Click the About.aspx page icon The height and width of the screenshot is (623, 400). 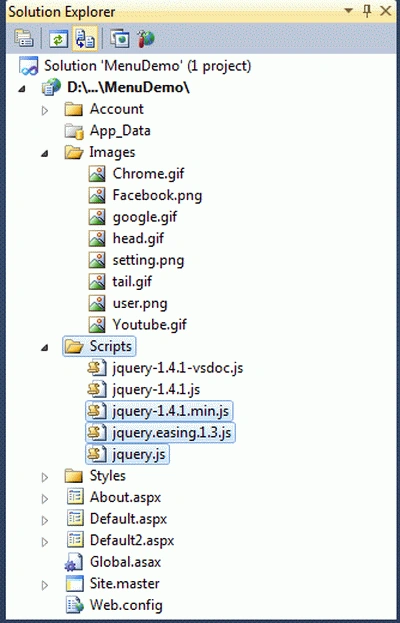click(75, 497)
